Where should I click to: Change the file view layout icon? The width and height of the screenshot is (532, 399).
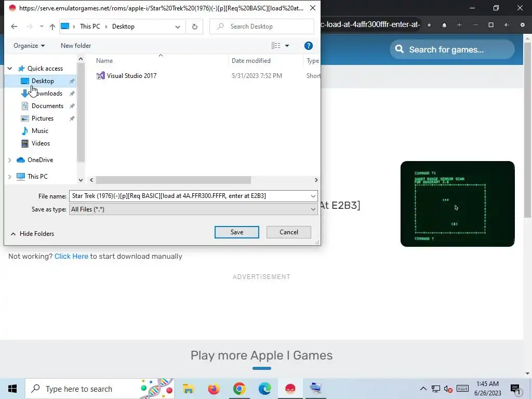point(276,46)
